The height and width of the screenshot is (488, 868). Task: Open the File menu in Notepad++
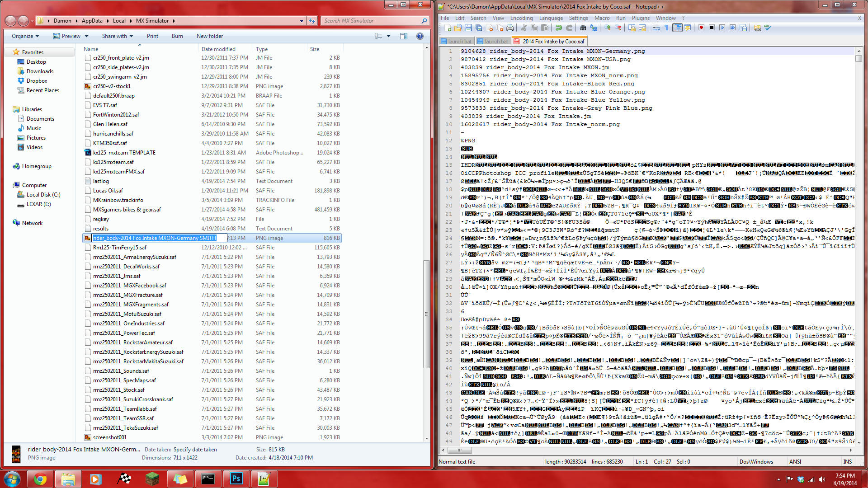point(445,18)
